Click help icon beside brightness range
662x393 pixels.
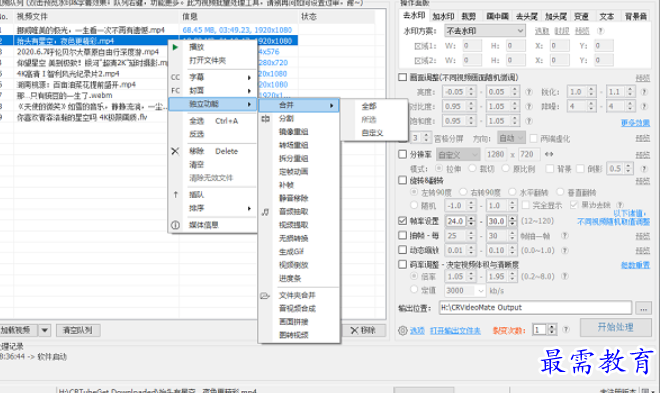tap(528, 92)
